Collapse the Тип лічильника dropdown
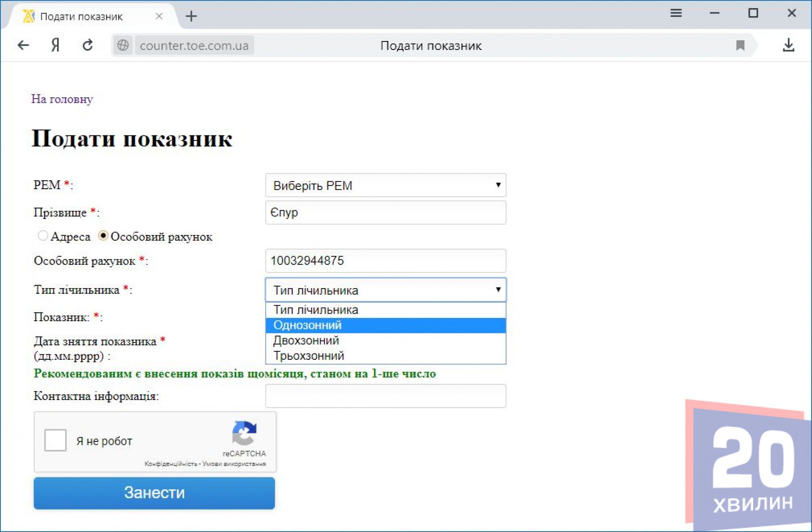 pos(385,290)
